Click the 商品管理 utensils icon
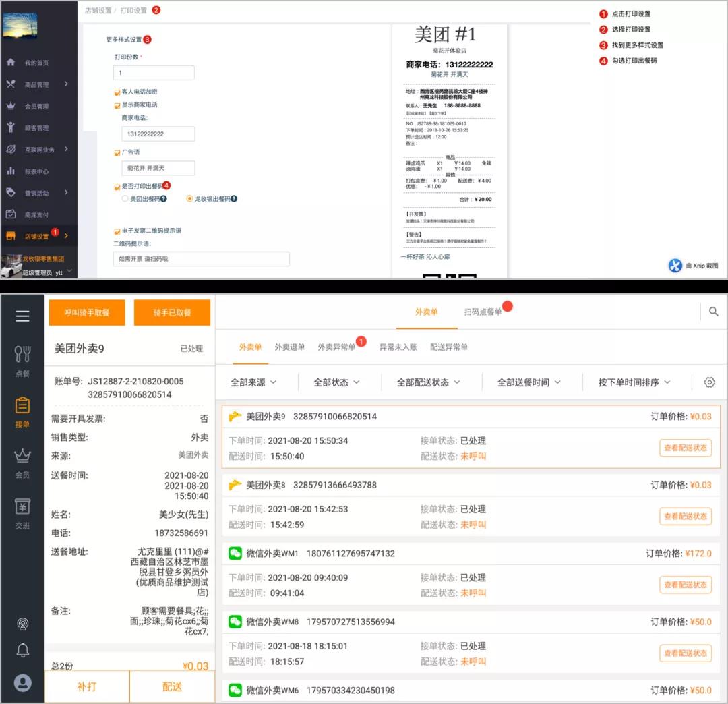This screenshot has width=728, height=704. pos(11,84)
